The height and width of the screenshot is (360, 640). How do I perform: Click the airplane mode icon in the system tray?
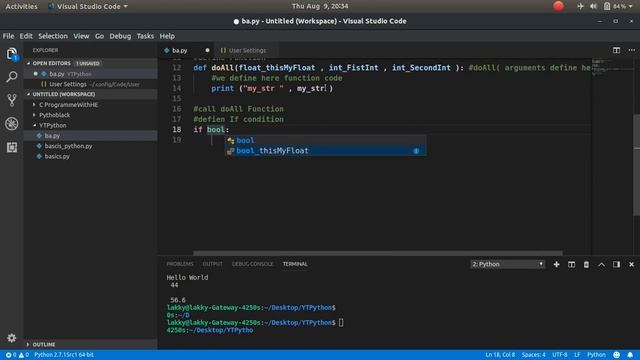point(580,6)
